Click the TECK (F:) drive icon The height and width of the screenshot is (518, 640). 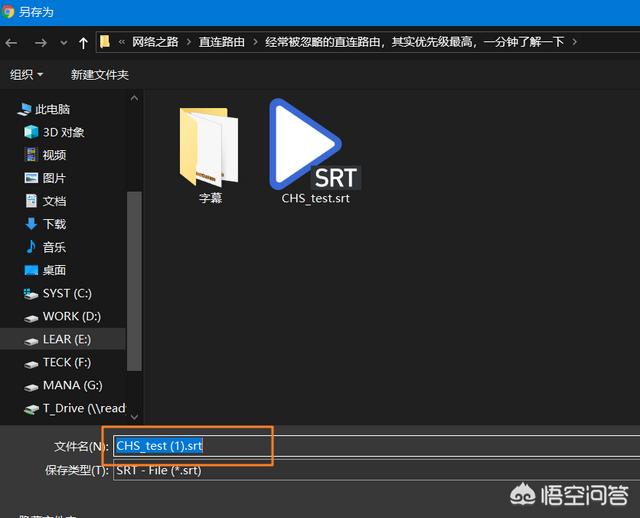(31, 364)
